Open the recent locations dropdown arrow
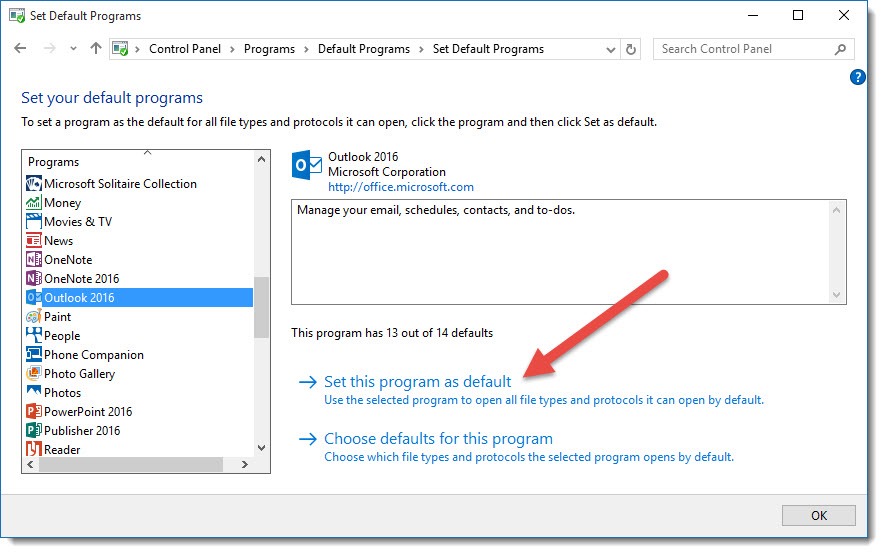 73,49
